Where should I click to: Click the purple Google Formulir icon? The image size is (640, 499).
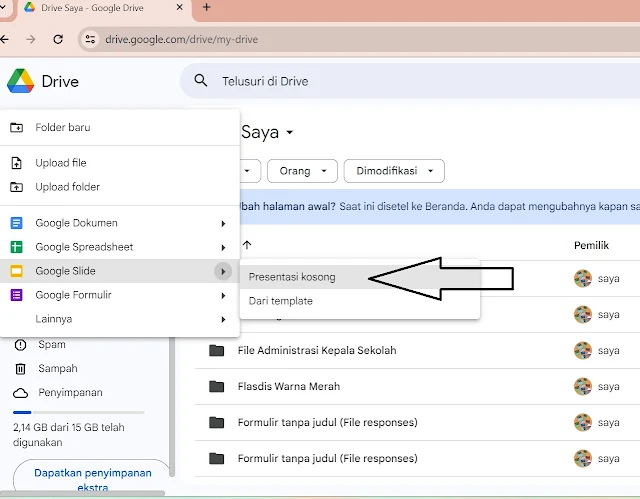[16, 295]
